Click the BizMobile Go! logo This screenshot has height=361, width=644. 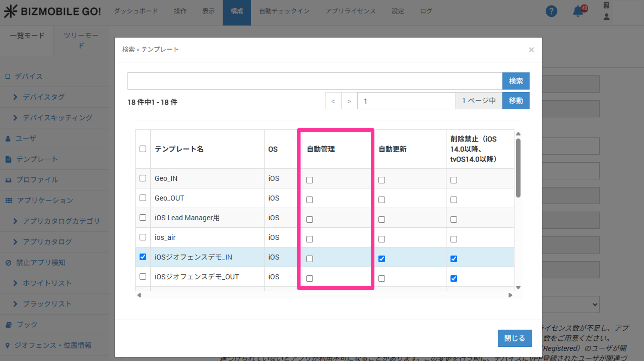tap(53, 11)
